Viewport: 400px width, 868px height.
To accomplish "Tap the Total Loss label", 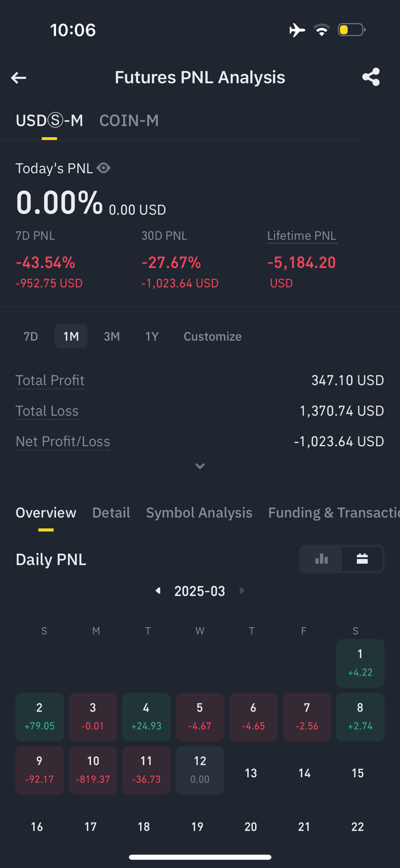I will 47,411.
